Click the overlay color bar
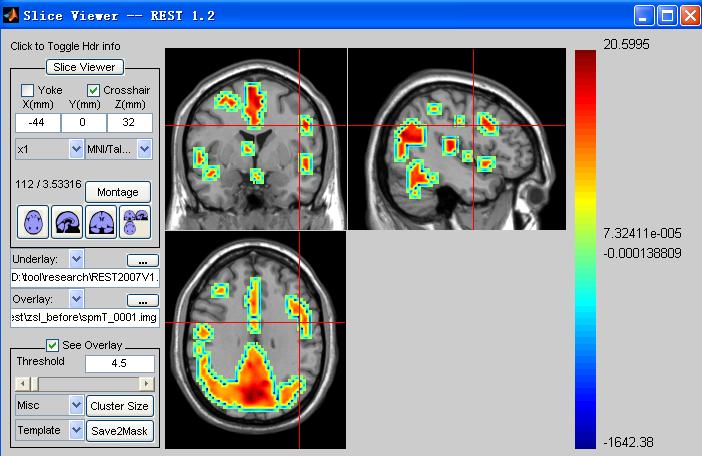This screenshot has height=456, width=702. 586,249
